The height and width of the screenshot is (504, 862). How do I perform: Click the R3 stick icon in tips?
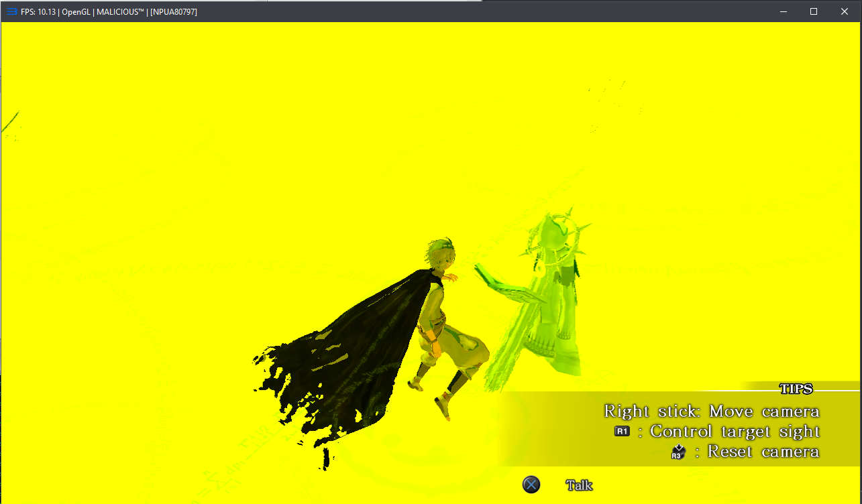(x=678, y=452)
